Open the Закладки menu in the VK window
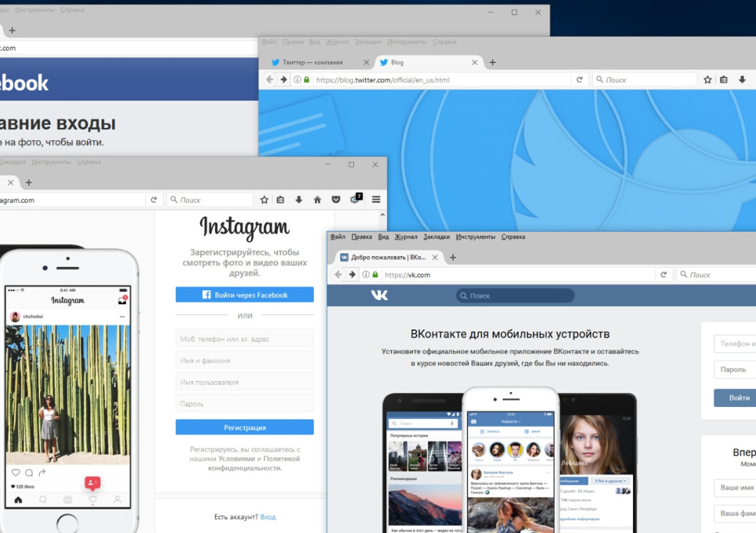Screen dimensions: 756x533 point(437,237)
